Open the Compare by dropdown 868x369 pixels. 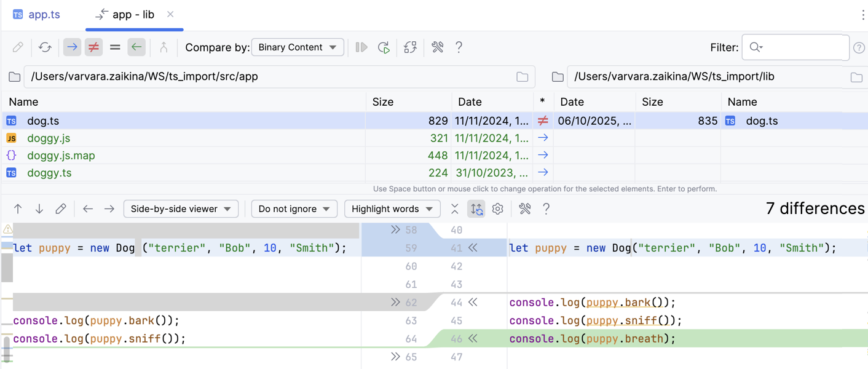(x=298, y=47)
